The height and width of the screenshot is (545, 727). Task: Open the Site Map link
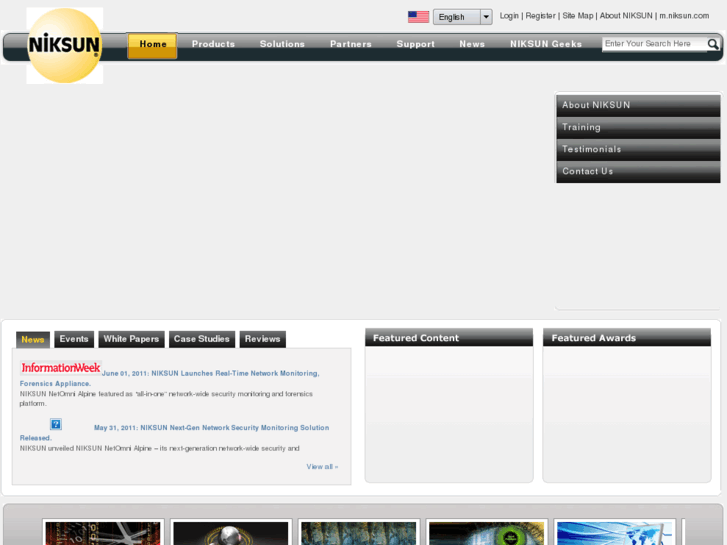(x=578, y=16)
